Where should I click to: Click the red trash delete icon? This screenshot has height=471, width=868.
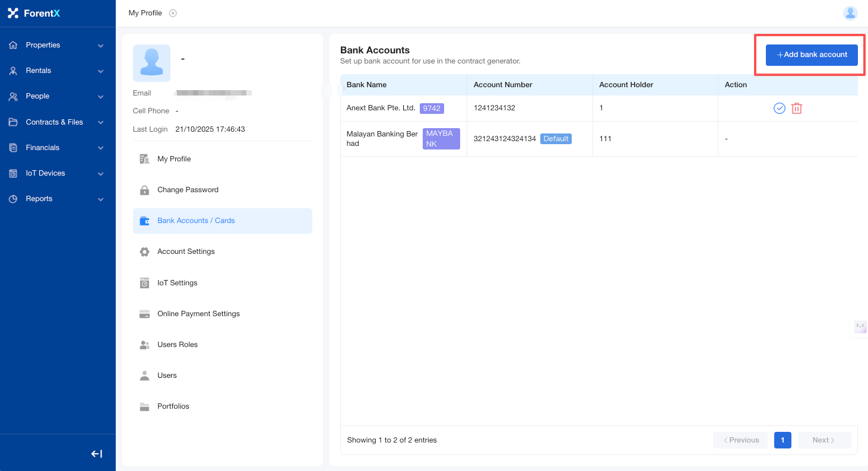click(x=797, y=108)
